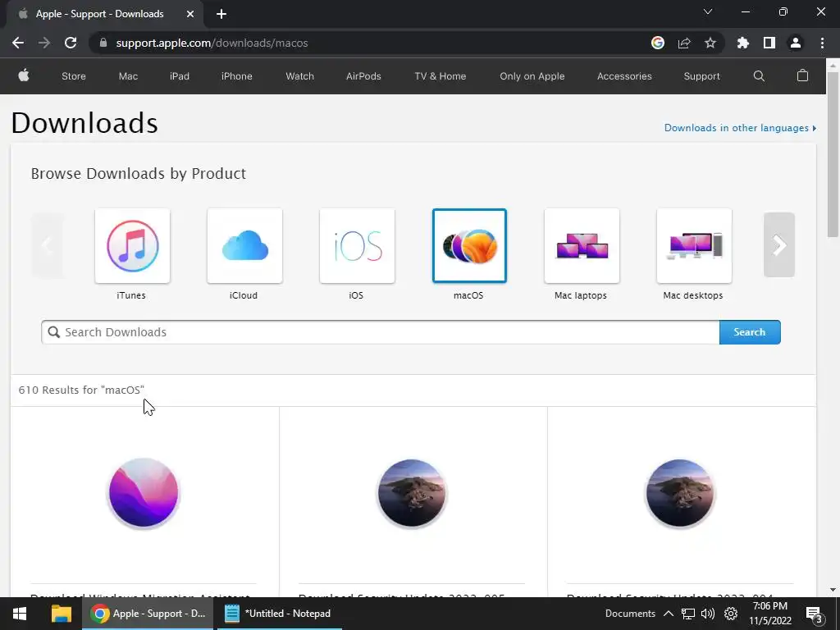The width and height of the screenshot is (840, 630).
Task: Click the Google icon in address bar
Action: tap(658, 43)
